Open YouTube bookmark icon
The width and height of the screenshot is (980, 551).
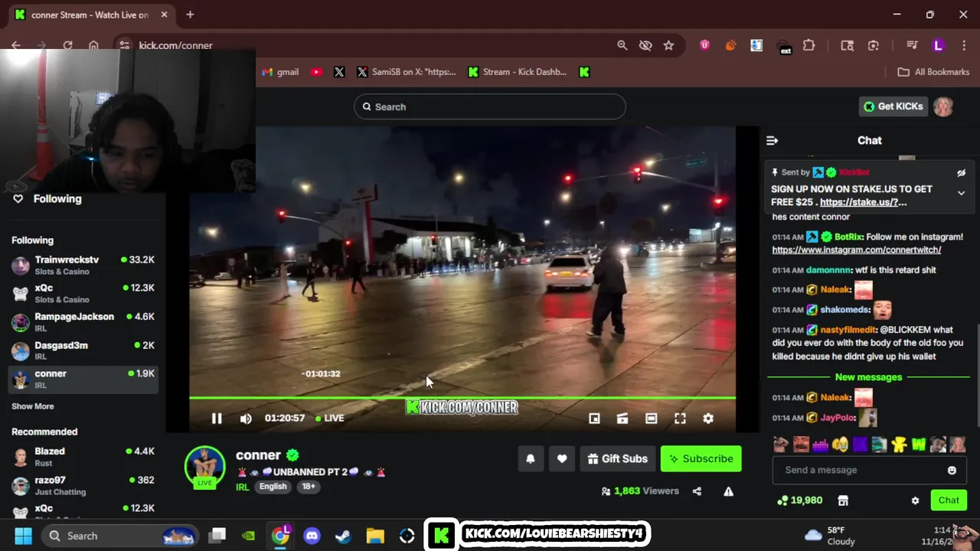click(x=316, y=72)
